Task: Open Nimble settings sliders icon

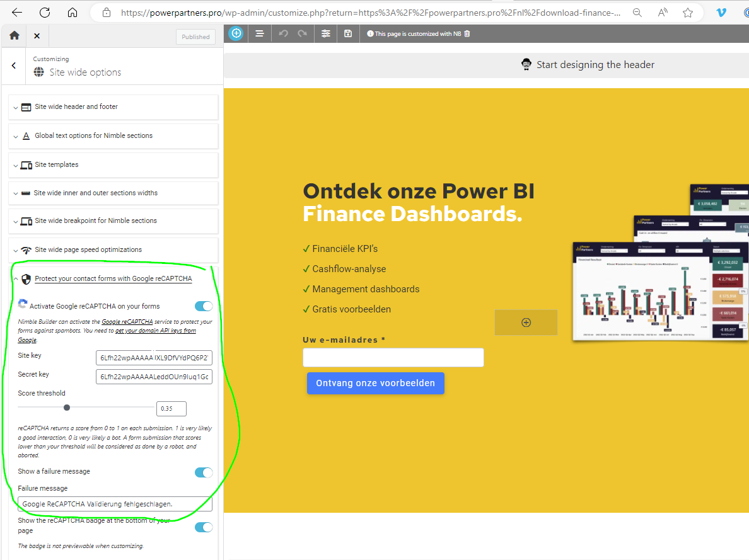Action: pos(326,33)
